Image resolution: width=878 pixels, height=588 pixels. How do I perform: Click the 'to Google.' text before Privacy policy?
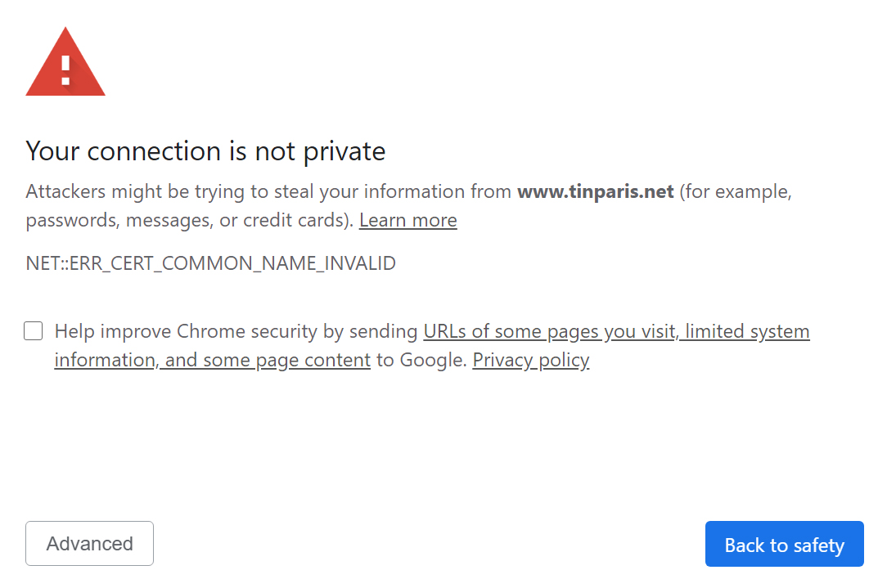coord(421,360)
